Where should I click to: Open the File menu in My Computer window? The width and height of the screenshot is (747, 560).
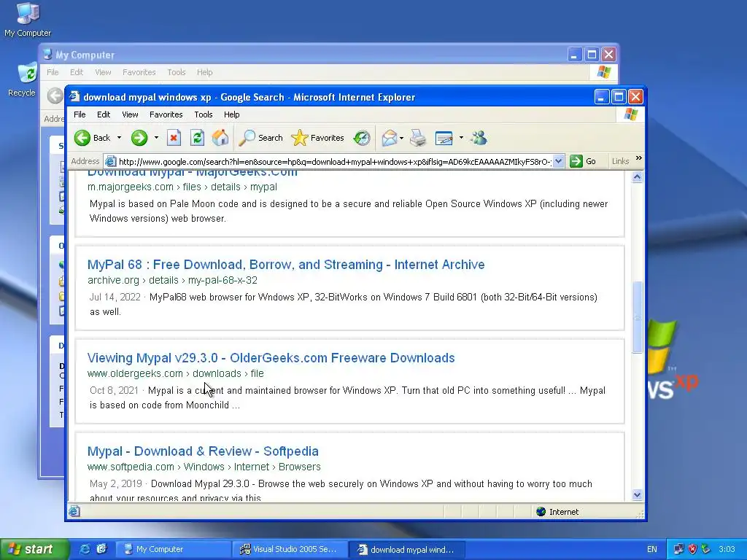click(x=53, y=72)
